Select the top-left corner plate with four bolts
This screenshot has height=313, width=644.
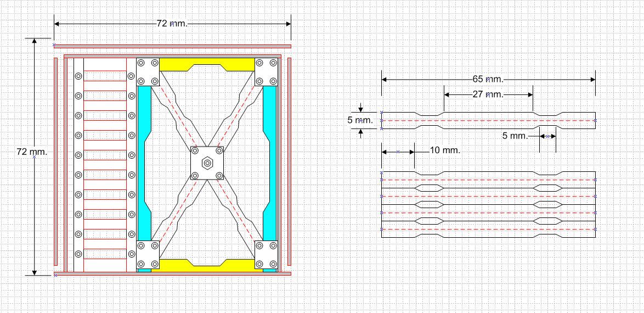point(148,72)
